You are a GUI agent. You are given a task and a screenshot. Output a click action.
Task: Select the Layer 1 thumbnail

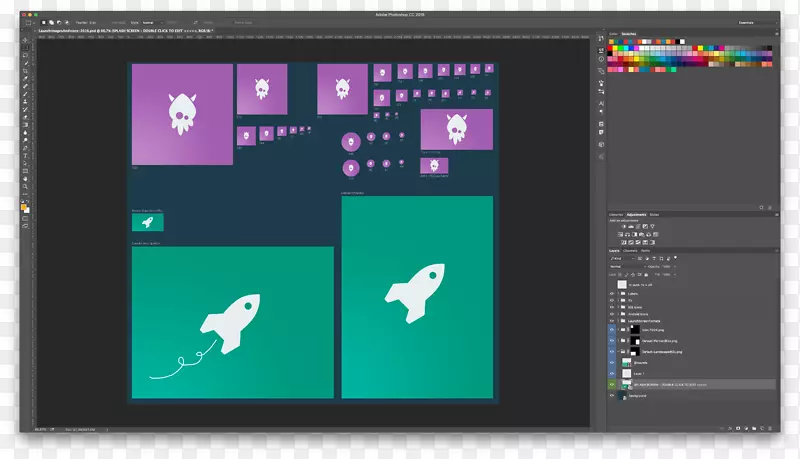click(x=627, y=373)
